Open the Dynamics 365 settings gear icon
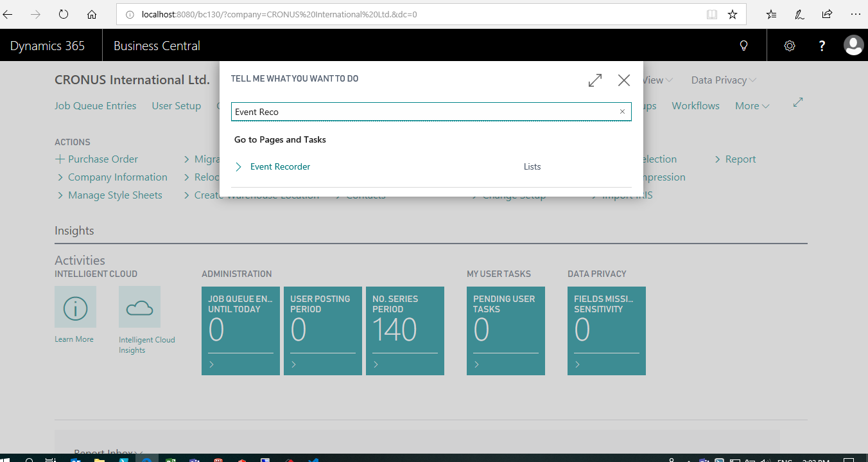The height and width of the screenshot is (462, 868). pyautogui.click(x=790, y=45)
